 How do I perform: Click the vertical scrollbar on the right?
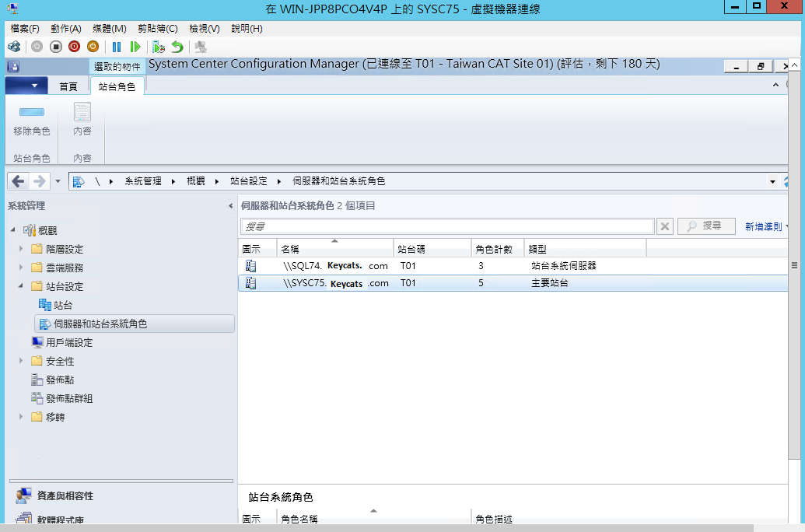(794, 264)
